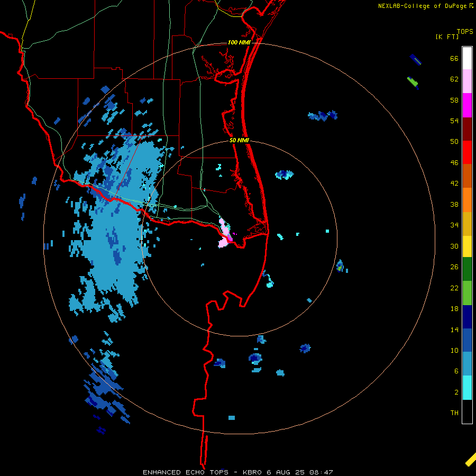The height and width of the screenshot is (476, 476).
Task: Click the pink high echo top near radar center
Action: [224, 233]
